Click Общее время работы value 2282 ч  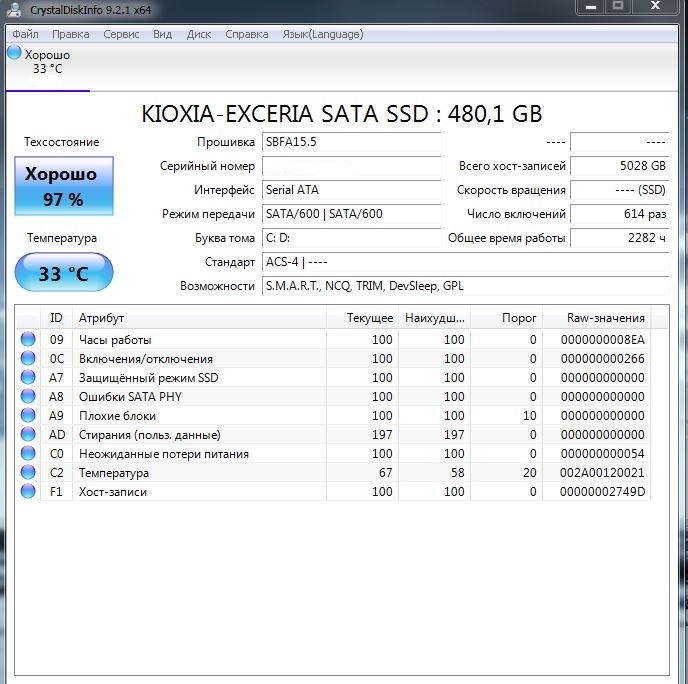[x=620, y=238]
